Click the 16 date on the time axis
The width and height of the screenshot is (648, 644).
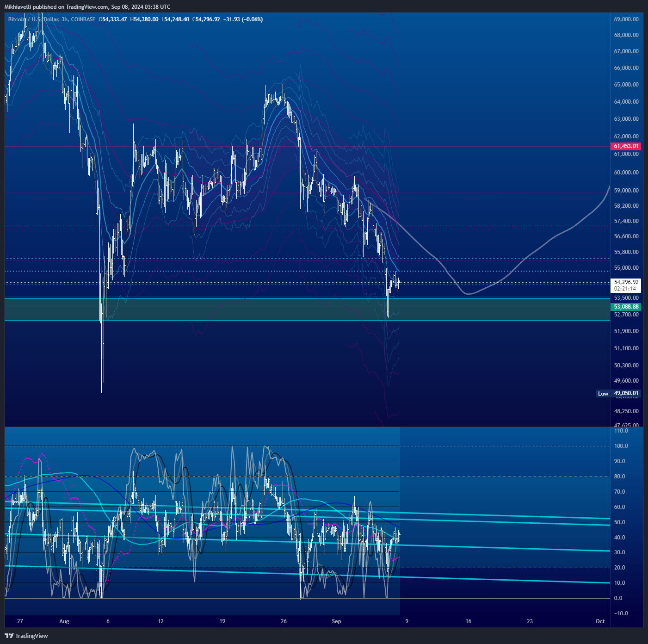click(469, 621)
